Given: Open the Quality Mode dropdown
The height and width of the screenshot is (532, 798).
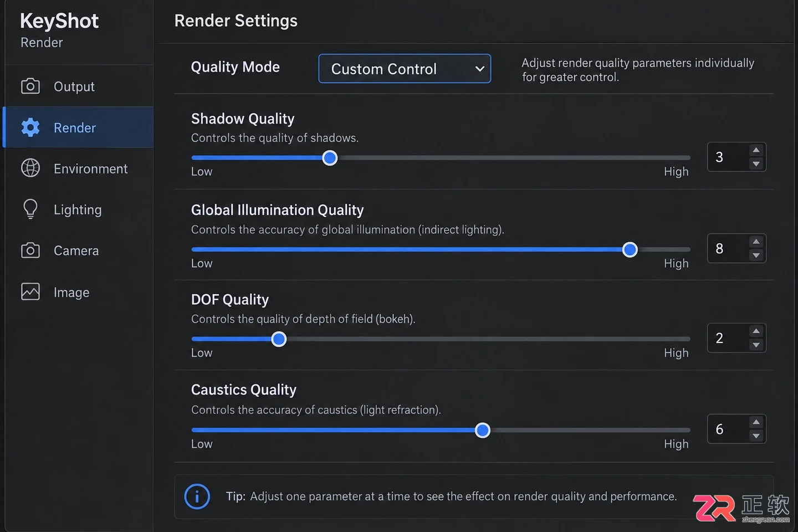Looking at the screenshot, I should tap(405, 69).
